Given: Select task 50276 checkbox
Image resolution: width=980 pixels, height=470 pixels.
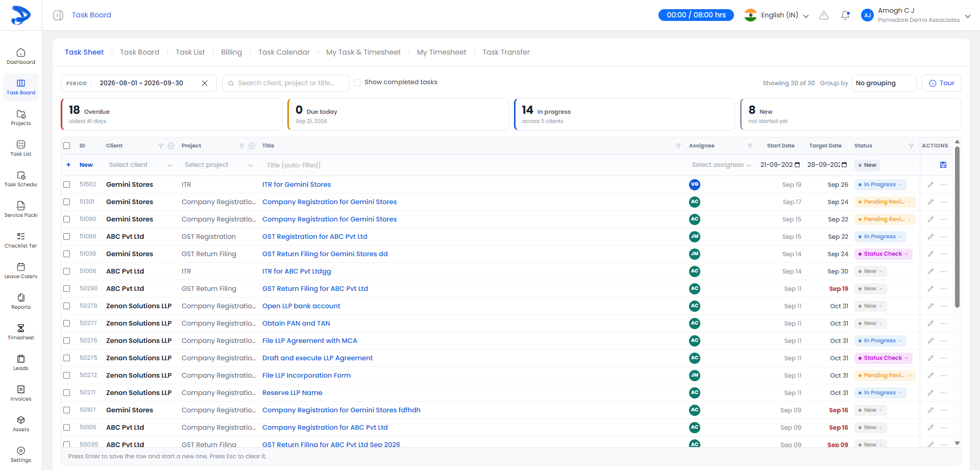Looking at the screenshot, I should pyautogui.click(x=67, y=341).
